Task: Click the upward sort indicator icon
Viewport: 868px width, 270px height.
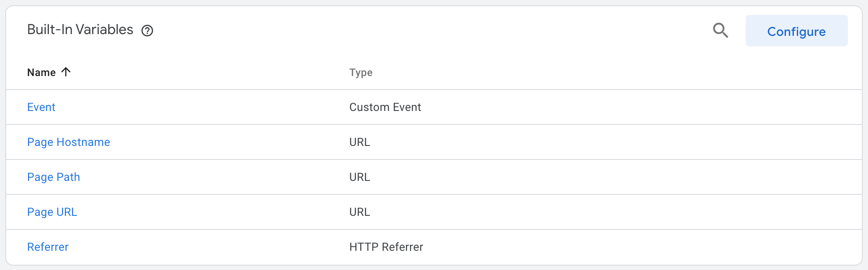Action: pyautogui.click(x=65, y=72)
